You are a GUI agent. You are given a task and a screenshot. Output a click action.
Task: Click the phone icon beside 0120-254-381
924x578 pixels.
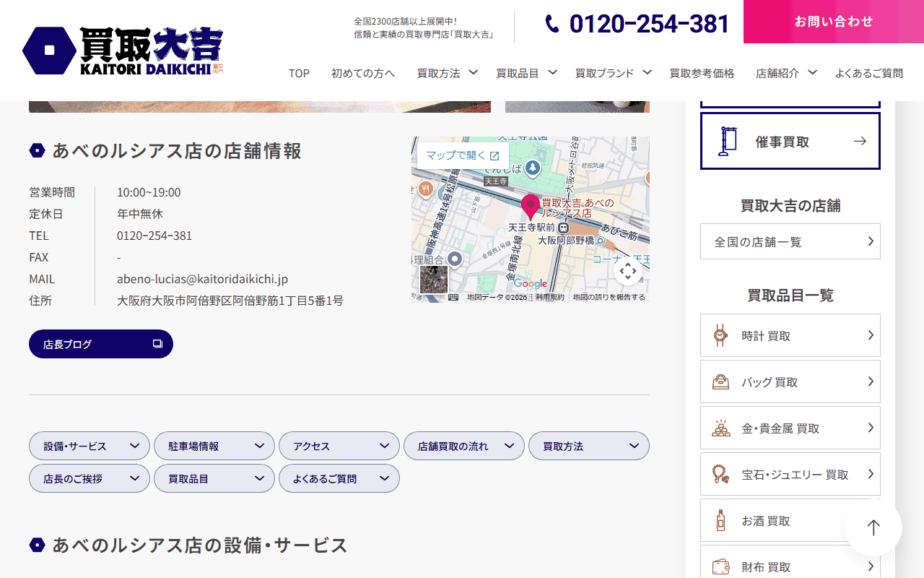(x=552, y=24)
